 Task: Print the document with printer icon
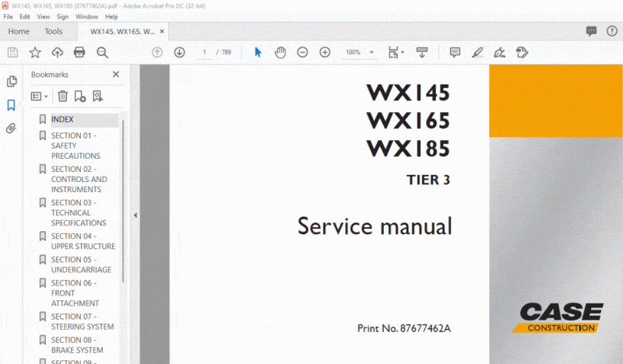pos(79,52)
